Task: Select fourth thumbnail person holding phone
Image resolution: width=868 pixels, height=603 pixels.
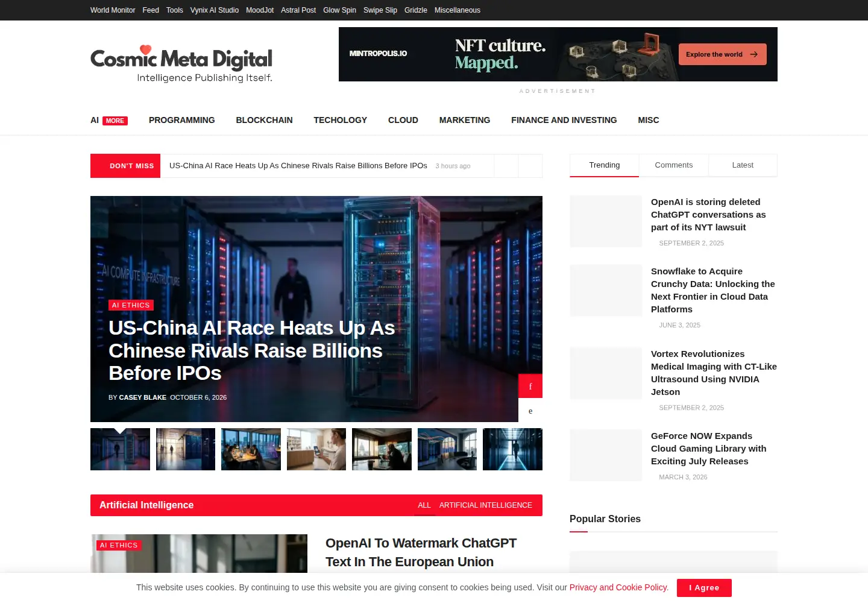Action: click(316, 449)
